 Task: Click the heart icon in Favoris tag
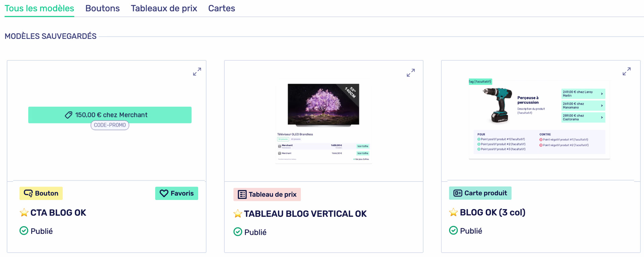click(x=164, y=193)
